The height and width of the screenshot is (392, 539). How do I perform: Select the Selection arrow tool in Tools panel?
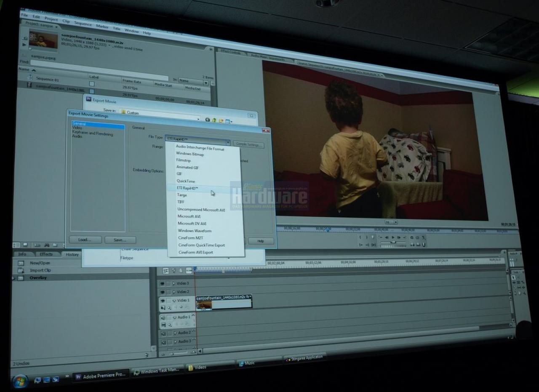point(515,278)
